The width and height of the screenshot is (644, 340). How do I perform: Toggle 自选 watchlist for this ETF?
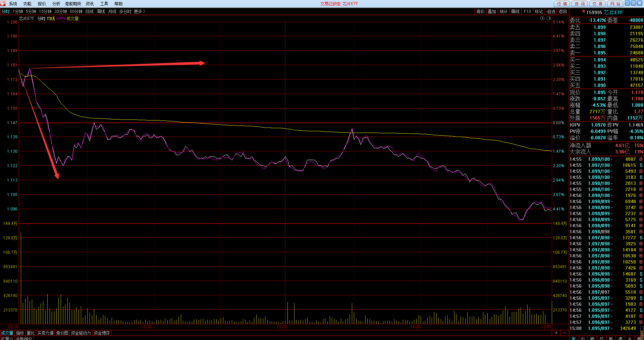click(x=550, y=11)
